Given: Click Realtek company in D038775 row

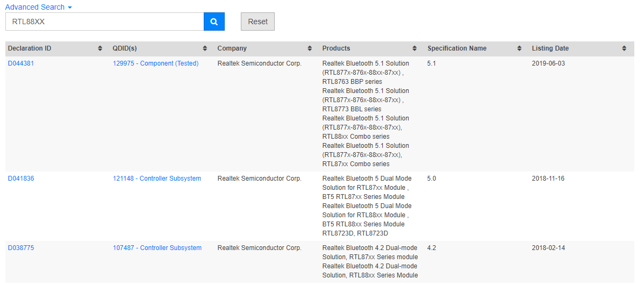Looking at the screenshot, I should [260, 248].
